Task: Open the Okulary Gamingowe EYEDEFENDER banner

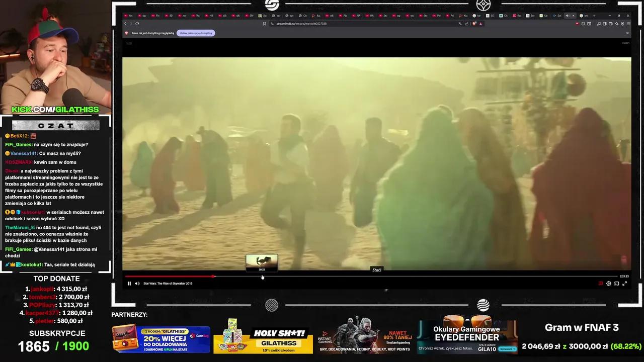Action: click(x=467, y=335)
